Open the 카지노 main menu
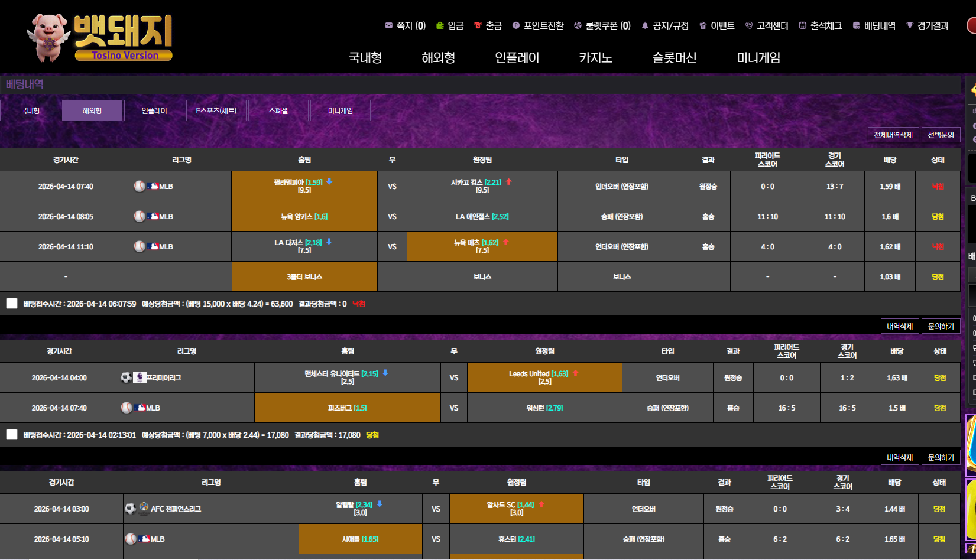The image size is (976, 560). click(x=595, y=58)
